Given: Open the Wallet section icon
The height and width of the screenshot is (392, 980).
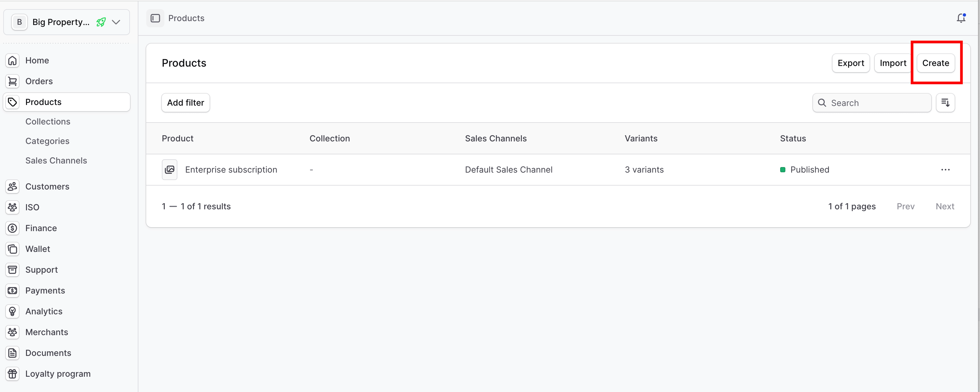Looking at the screenshot, I should click(x=13, y=249).
